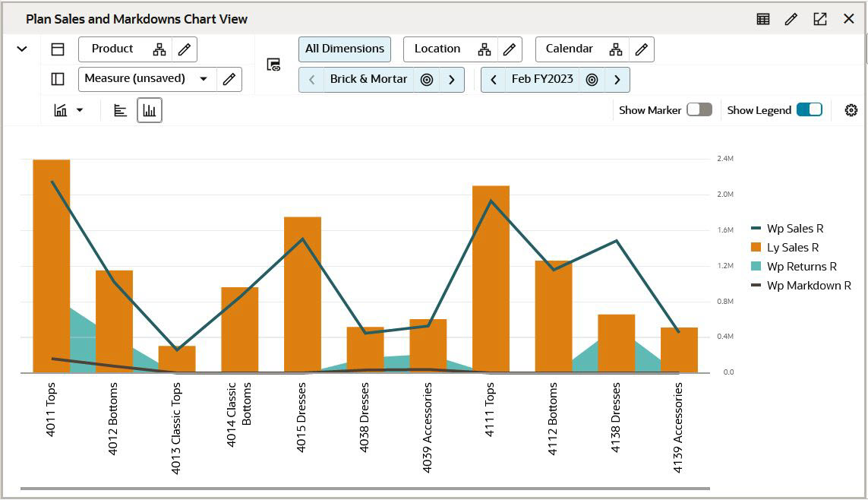Open the Location dimension button
This screenshot has height=500, width=868.
(x=437, y=49)
